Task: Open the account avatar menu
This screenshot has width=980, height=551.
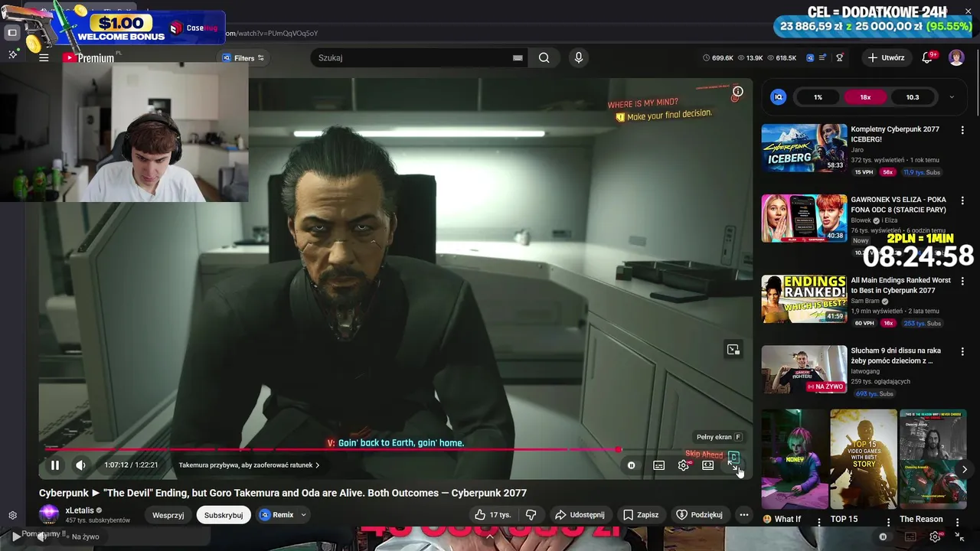Action: (x=956, y=57)
